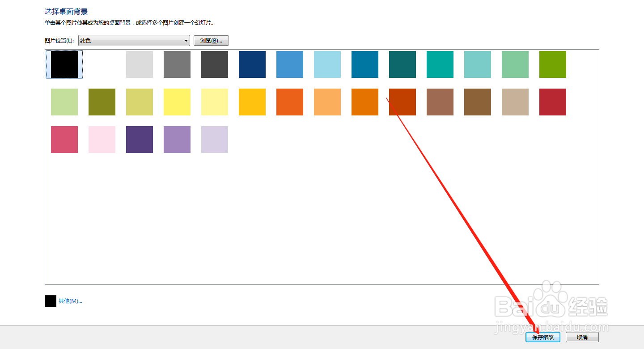Choose the medium lavender purple swatch
The height and width of the screenshot is (349, 644).
click(177, 140)
